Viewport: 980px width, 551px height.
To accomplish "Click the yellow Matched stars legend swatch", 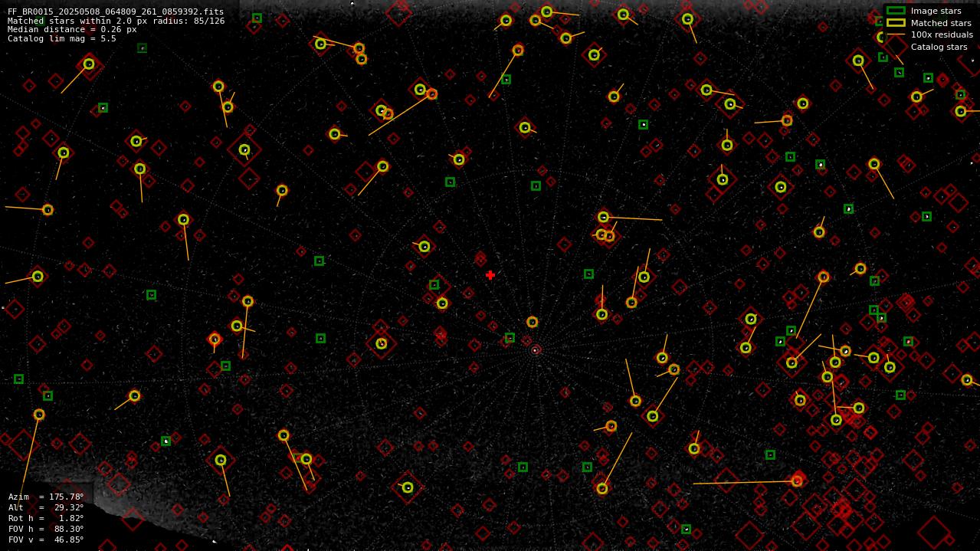I will coord(896,23).
